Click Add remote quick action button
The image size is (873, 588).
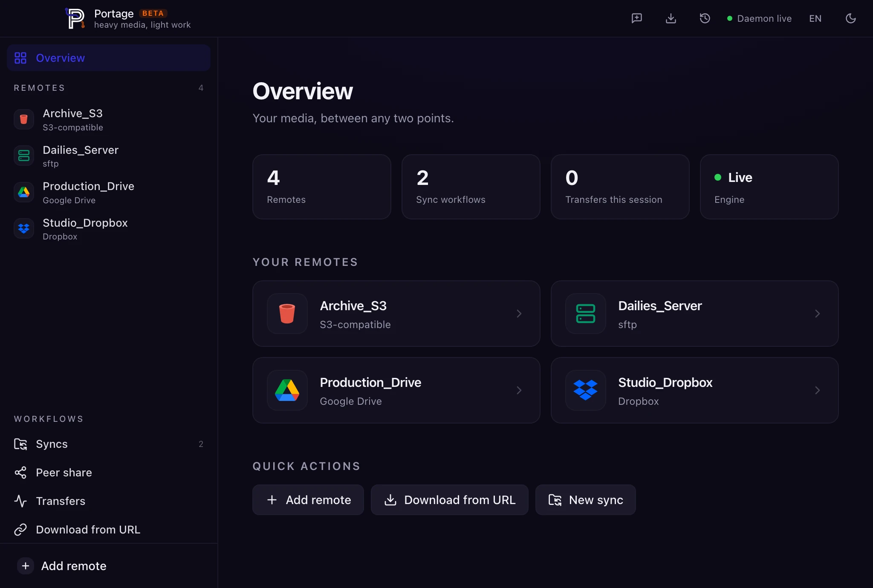click(x=308, y=500)
